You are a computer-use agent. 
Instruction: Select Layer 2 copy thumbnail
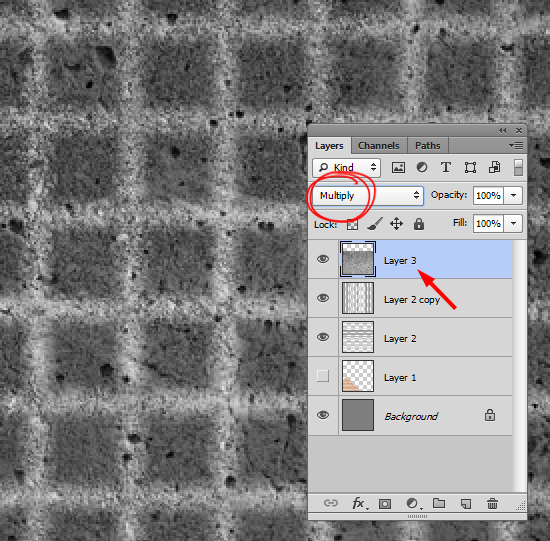(358, 298)
